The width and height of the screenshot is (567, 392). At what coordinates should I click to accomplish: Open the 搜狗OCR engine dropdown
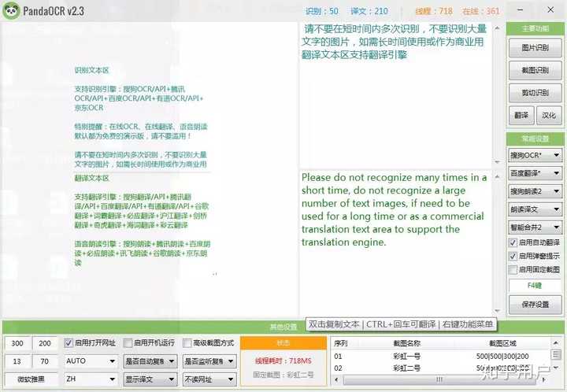tap(535, 155)
